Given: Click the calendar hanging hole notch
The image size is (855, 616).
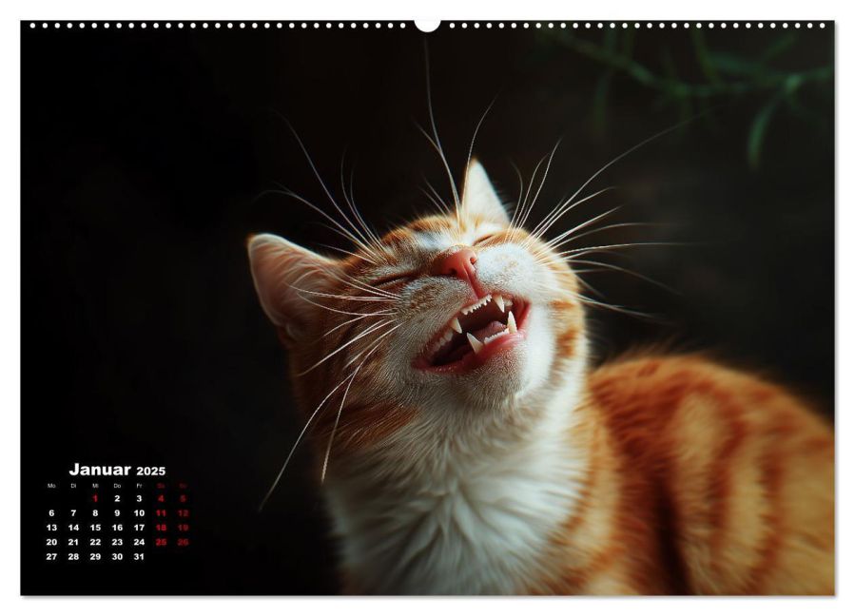Looking at the screenshot, I should tap(427, 24).
